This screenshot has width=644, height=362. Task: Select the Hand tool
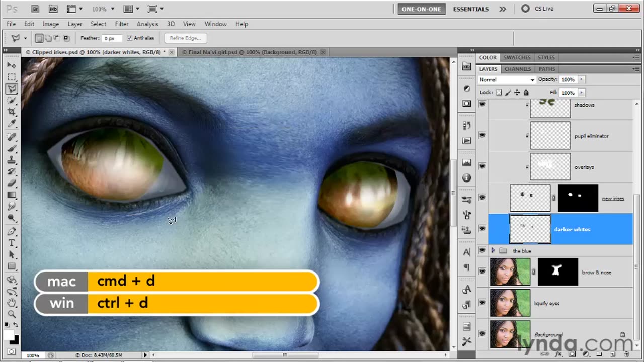click(12, 303)
